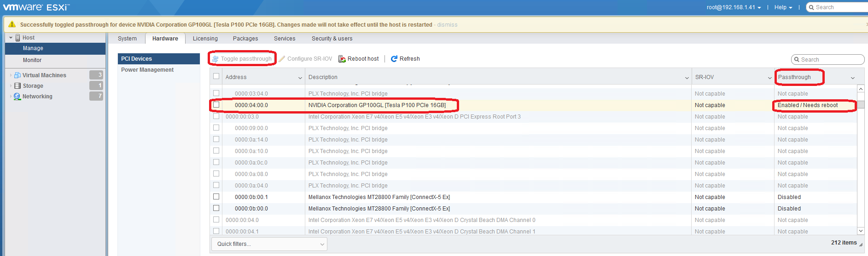The width and height of the screenshot is (868, 256).
Task: Click the magnifier icon in top search box
Action: 811,7
